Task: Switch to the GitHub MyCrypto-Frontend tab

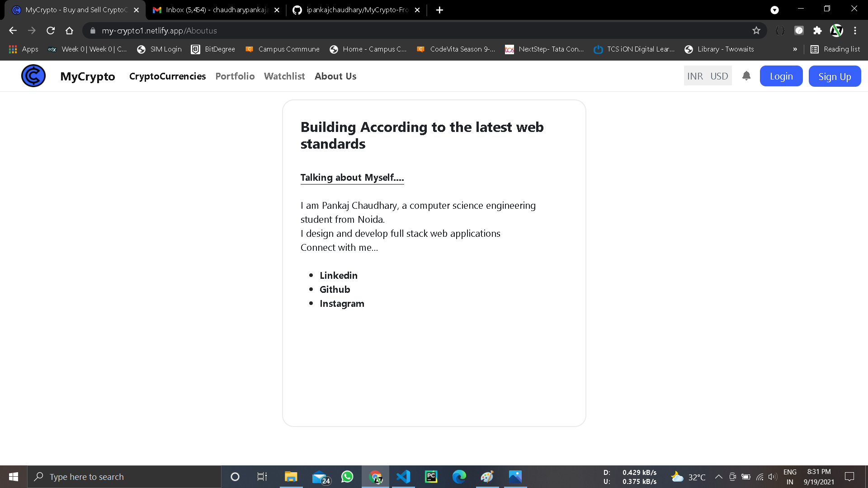Action: pos(356,10)
